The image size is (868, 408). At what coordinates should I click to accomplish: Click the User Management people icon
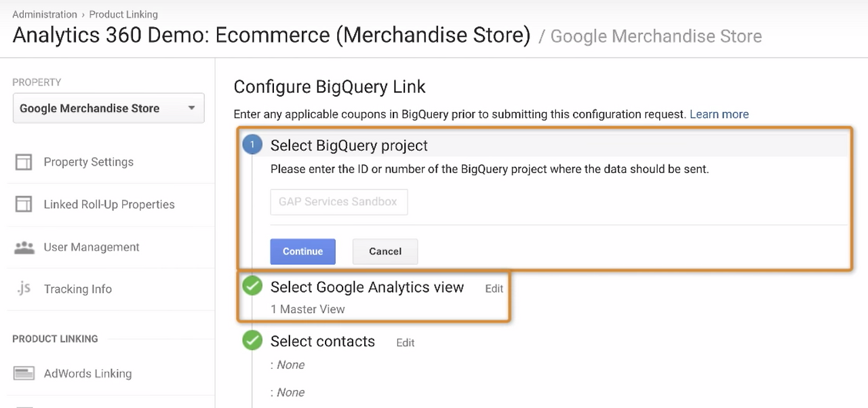tap(24, 247)
